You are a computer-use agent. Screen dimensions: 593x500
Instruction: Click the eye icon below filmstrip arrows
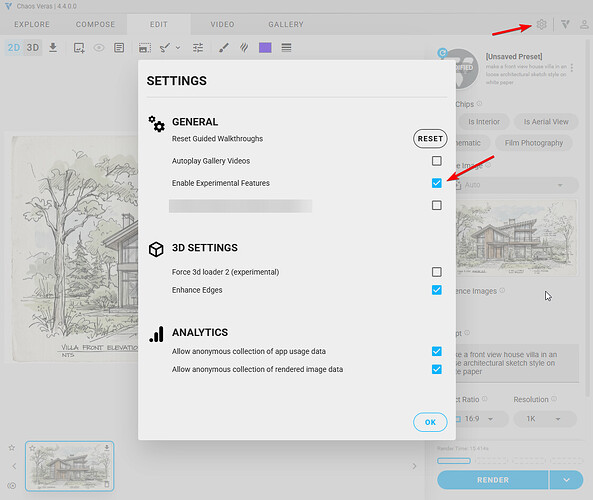(12, 486)
